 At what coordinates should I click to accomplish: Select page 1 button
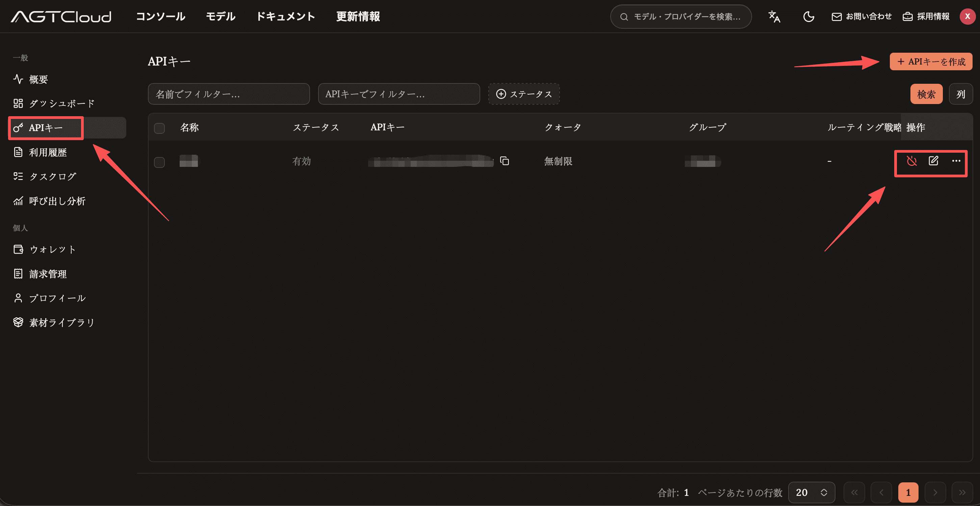tap(908, 492)
